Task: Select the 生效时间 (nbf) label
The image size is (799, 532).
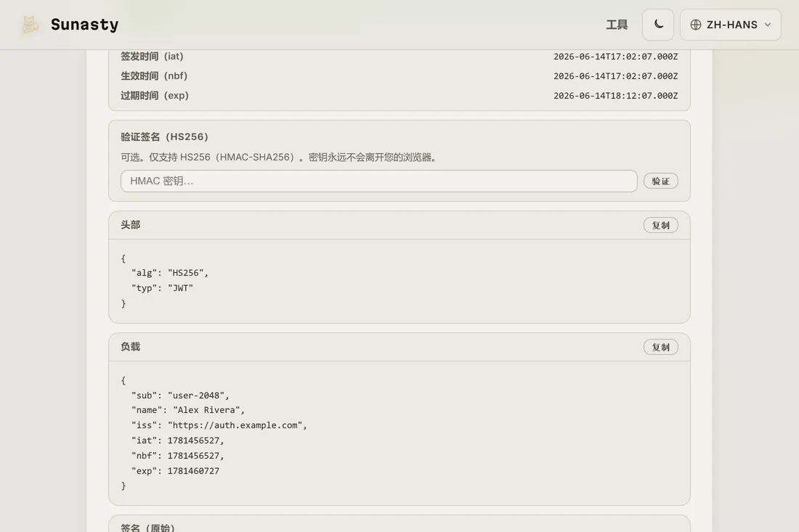Action: (154, 76)
